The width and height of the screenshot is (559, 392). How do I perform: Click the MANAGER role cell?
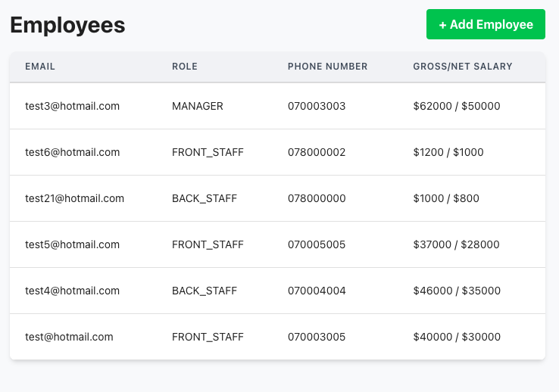(x=198, y=106)
